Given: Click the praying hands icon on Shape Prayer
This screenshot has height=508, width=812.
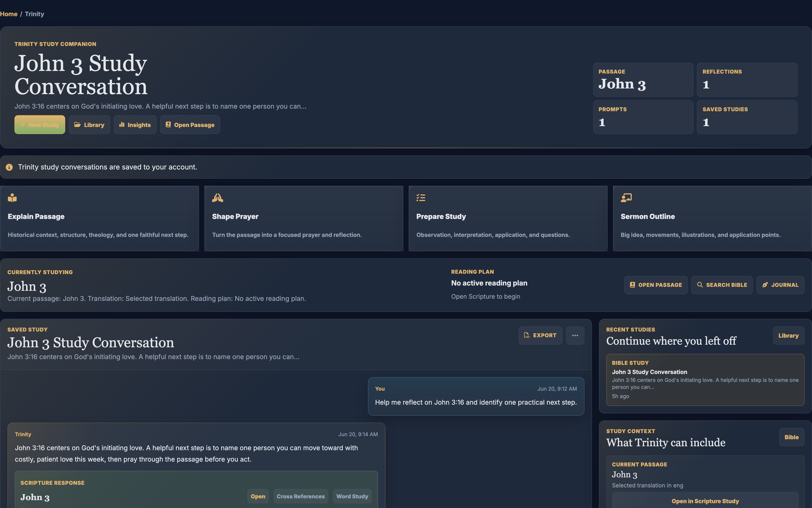Looking at the screenshot, I should [217, 198].
